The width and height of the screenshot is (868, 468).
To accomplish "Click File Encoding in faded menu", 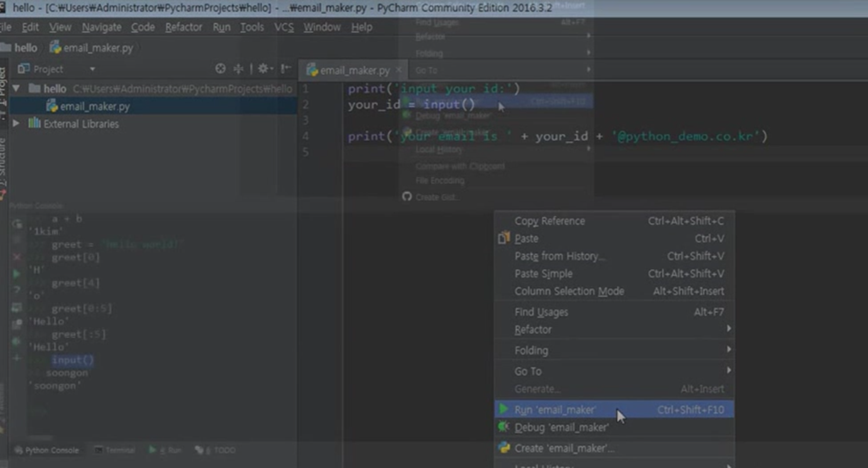I will pos(440,181).
